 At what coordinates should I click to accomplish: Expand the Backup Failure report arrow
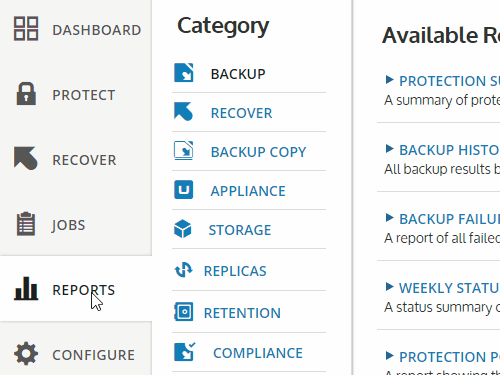[389, 218]
